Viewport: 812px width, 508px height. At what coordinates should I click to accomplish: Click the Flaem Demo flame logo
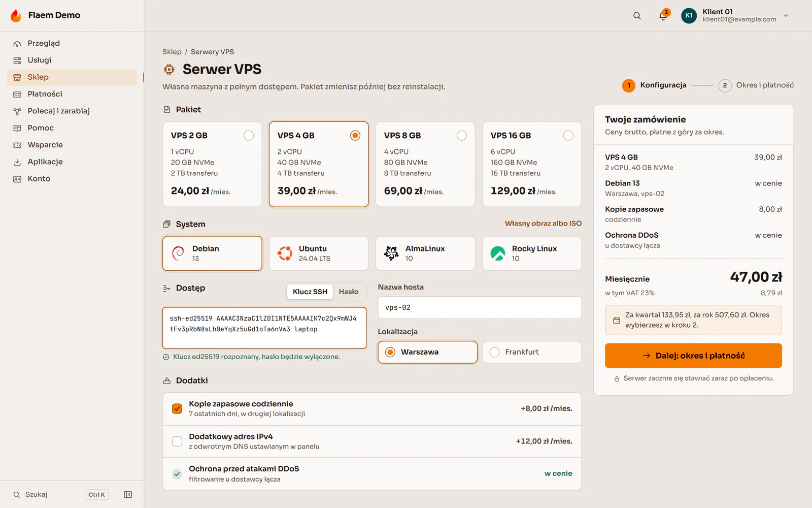pos(16,16)
